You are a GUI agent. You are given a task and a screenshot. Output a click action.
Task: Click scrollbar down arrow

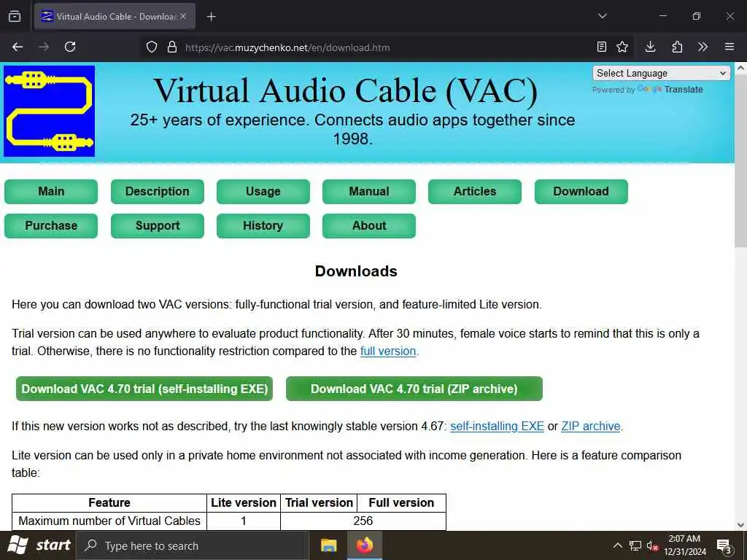[x=740, y=525]
